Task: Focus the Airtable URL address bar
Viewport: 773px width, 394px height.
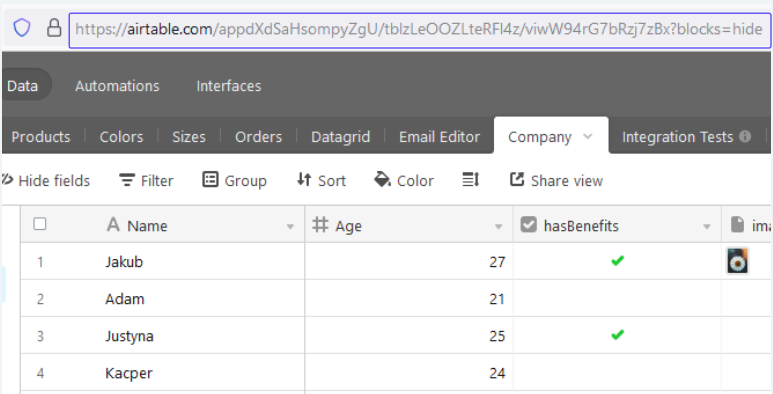Action: [x=420, y=30]
